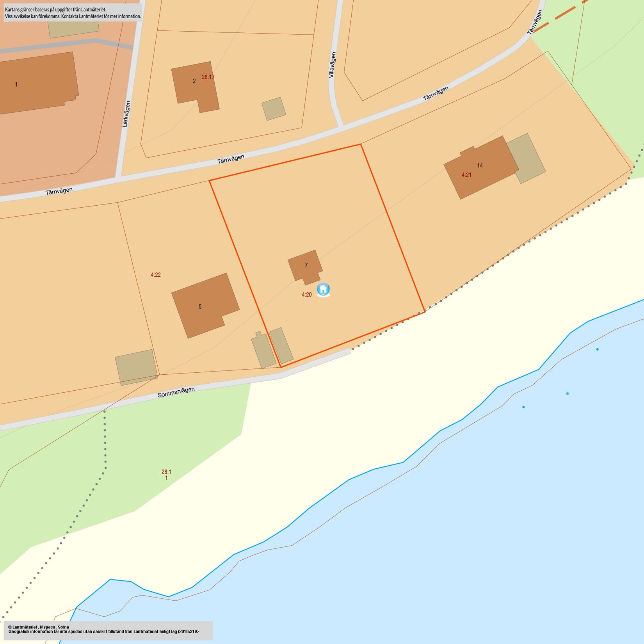644x644 pixels.
Task: Click the blue star symbol in the water
Action: (x=568, y=393)
